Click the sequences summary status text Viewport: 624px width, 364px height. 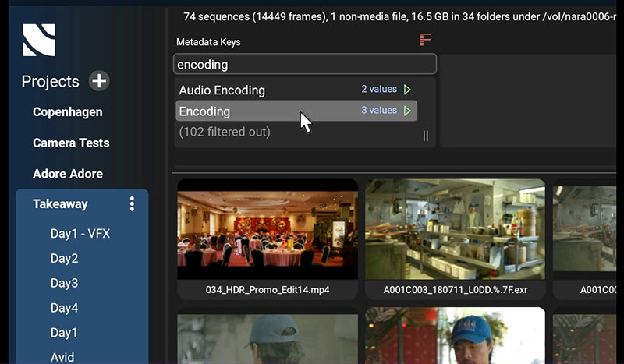pos(399,16)
